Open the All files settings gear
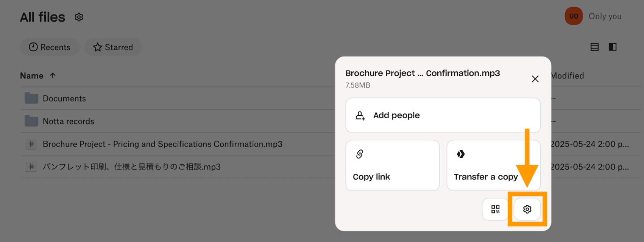 [x=79, y=17]
